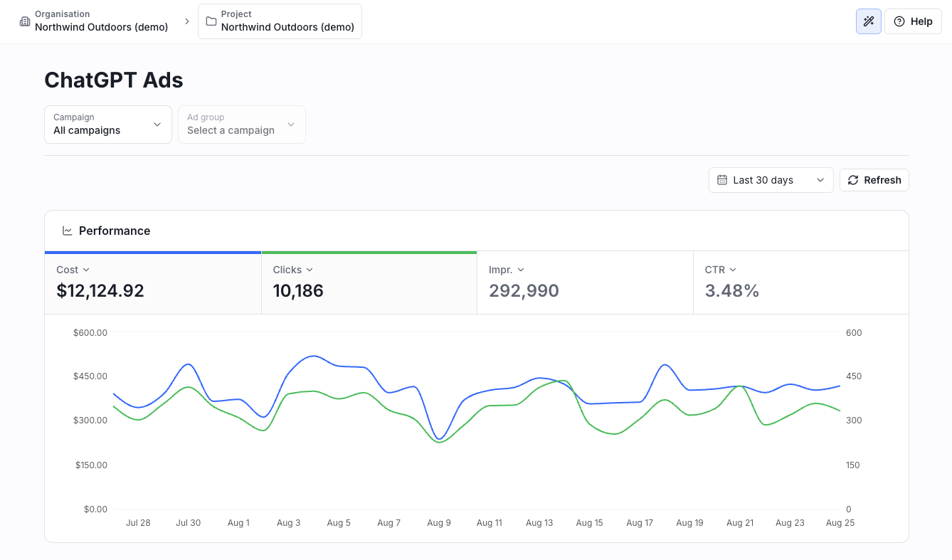Click the $150.00 y-axis label
952x560 pixels.
click(x=90, y=465)
